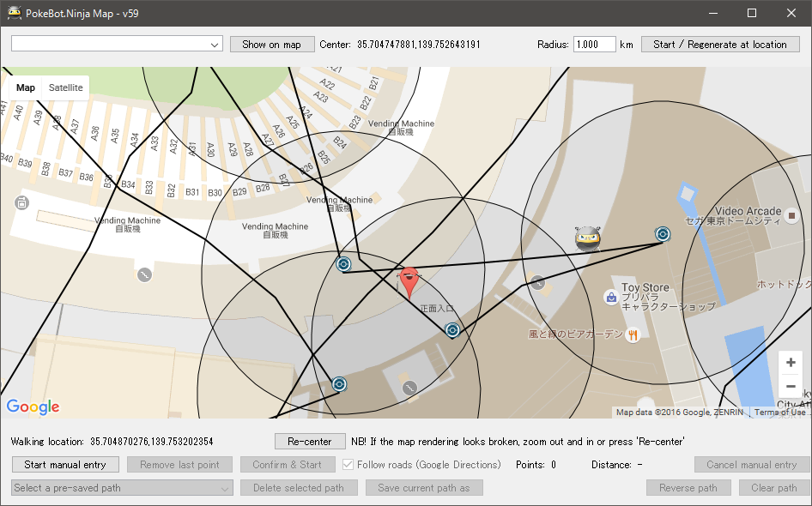The width and height of the screenshot is (812, 506).
Task: Select the Pokestop marker closest to the Google logo
Action: pyautogui.click(x=339, y=384)
